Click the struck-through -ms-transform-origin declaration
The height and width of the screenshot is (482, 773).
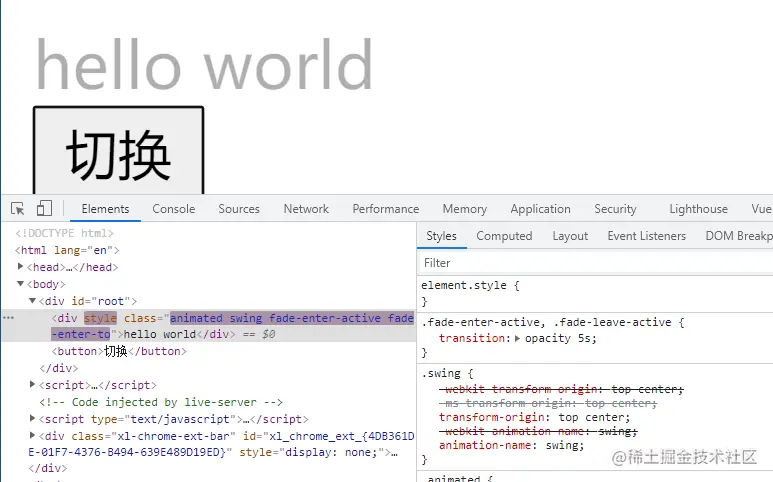pos(548,404)
